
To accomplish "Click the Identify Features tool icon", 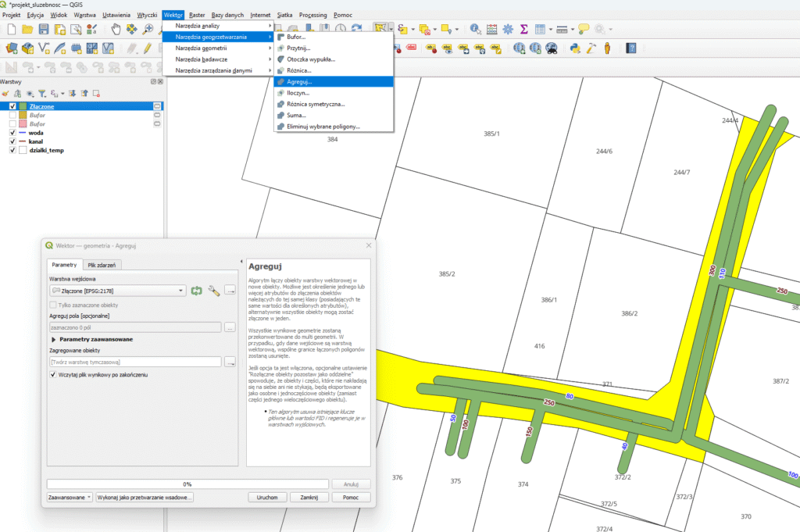I will point(475,30).
